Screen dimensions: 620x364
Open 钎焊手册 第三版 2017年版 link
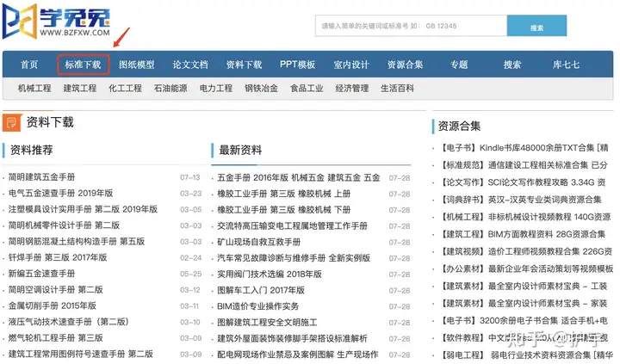click(x=58, y=257)
